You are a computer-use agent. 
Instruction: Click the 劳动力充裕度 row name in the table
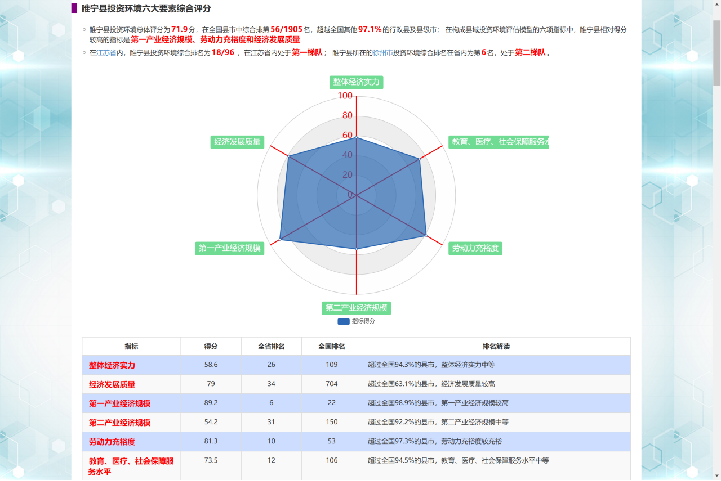point(112,442)
